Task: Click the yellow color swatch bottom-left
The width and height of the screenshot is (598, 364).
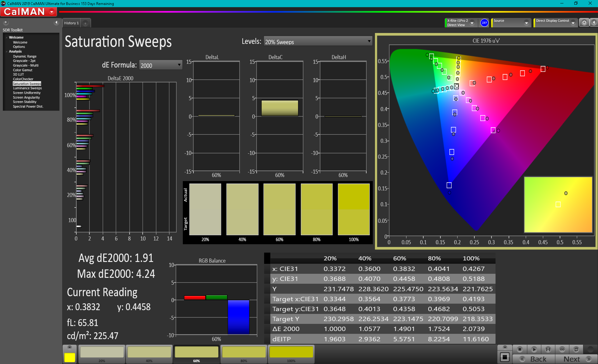Action: tap(69, 357)
